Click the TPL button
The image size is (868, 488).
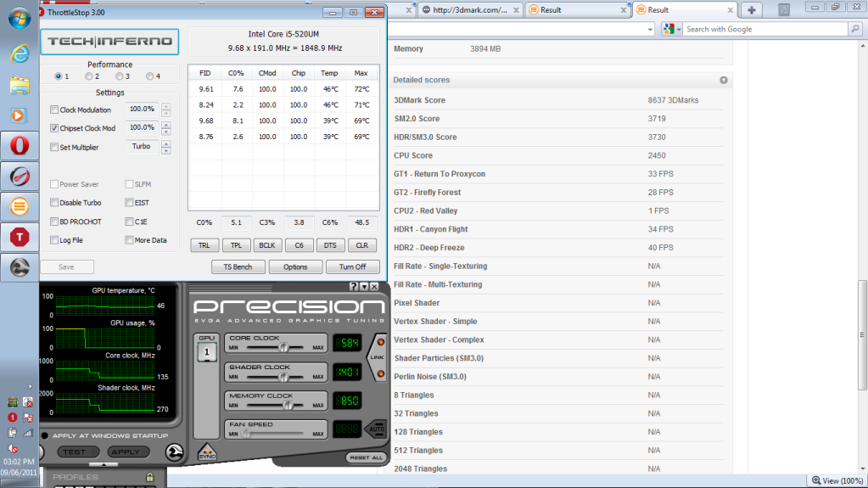point(236,244)
